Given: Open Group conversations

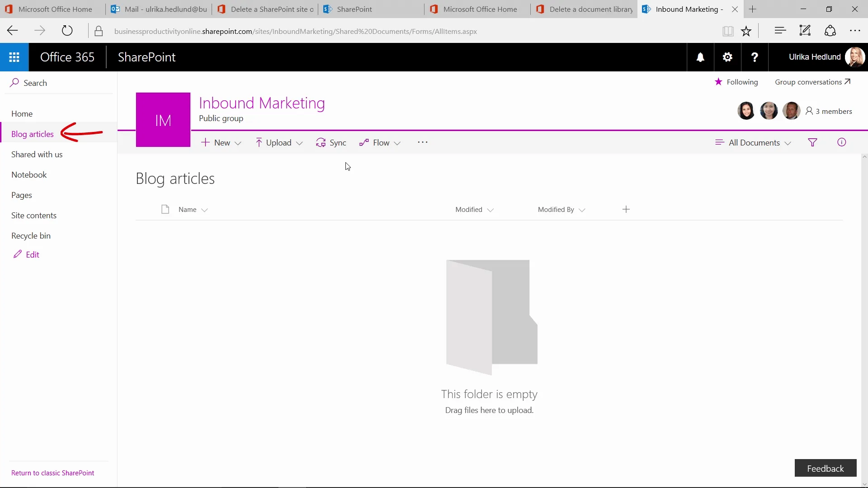Looking at the screenshot, I should [x=813, y=82].
